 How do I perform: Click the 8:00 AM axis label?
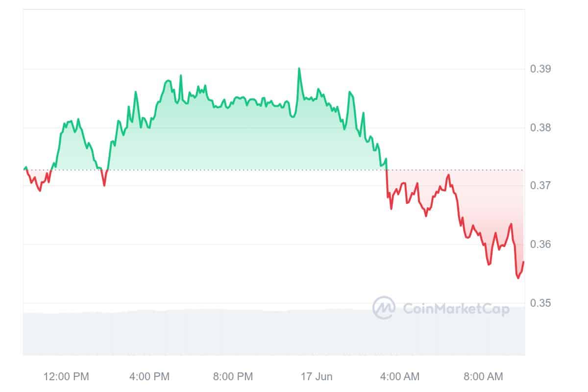pos(484,377)
